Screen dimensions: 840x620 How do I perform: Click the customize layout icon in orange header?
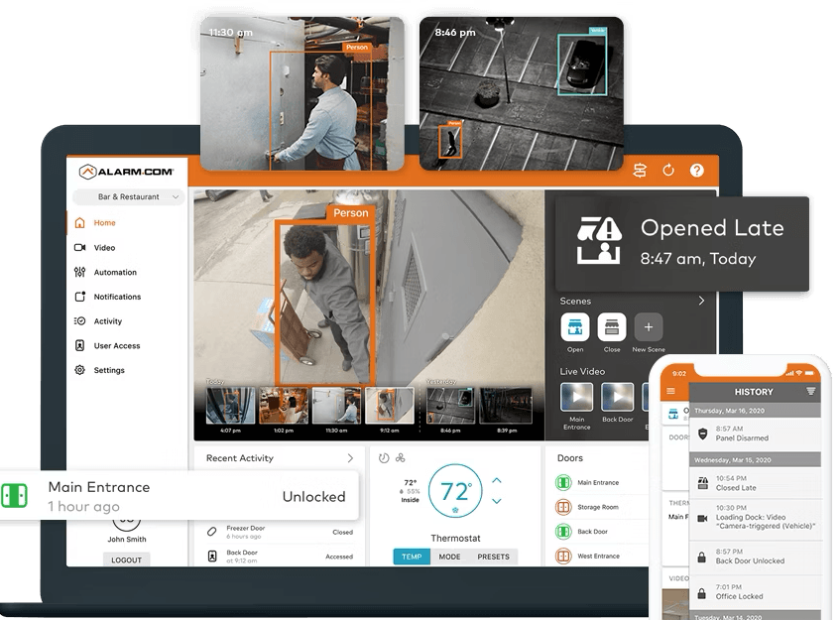click(x=640, y=171)
